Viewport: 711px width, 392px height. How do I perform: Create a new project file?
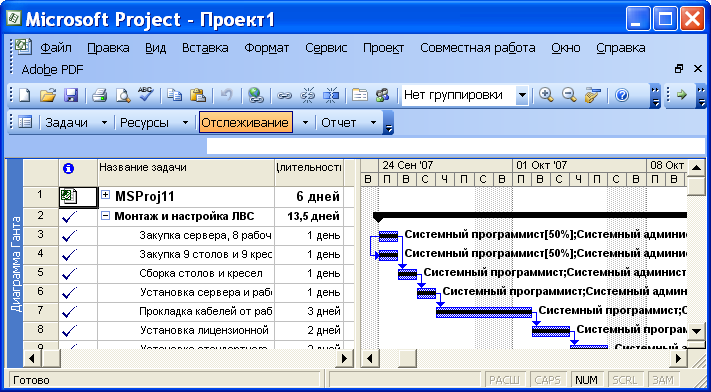(25, 95)
